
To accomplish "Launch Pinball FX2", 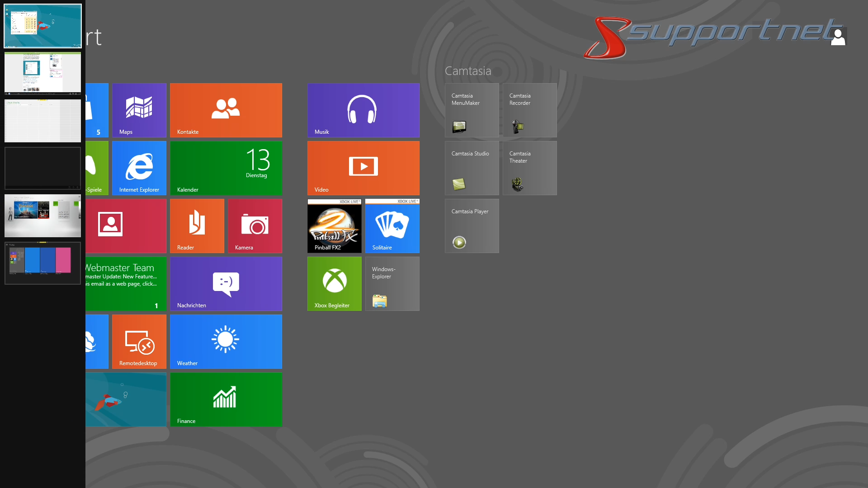I will [334, 225].
